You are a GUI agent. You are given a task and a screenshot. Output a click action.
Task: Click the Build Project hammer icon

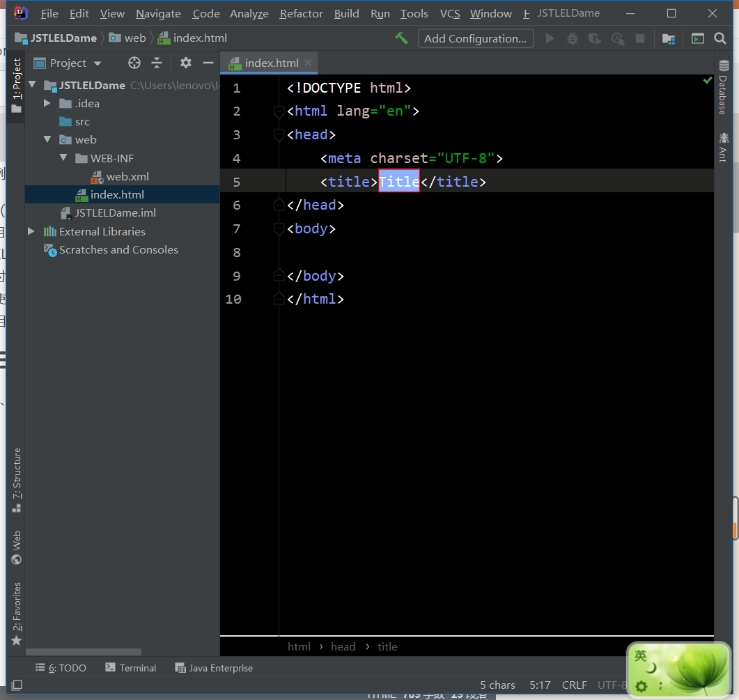402,38
